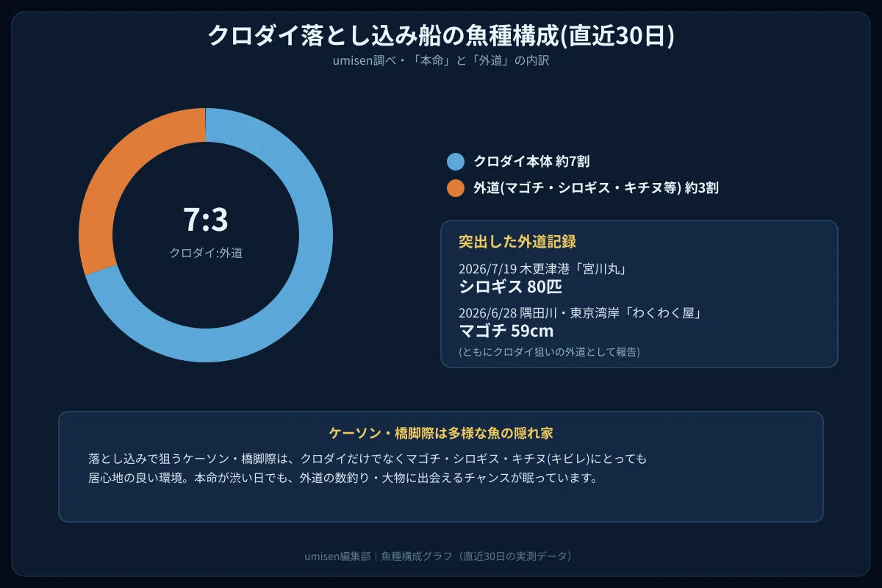Click legend text クロダイ本体 約7割
Screen dimensions: 882x588
(531, 162)
